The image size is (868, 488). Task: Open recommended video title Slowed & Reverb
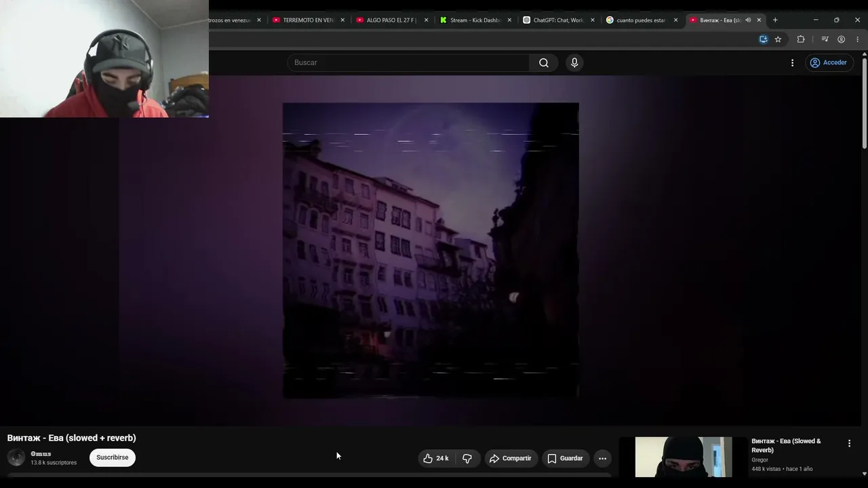[786, 445]
